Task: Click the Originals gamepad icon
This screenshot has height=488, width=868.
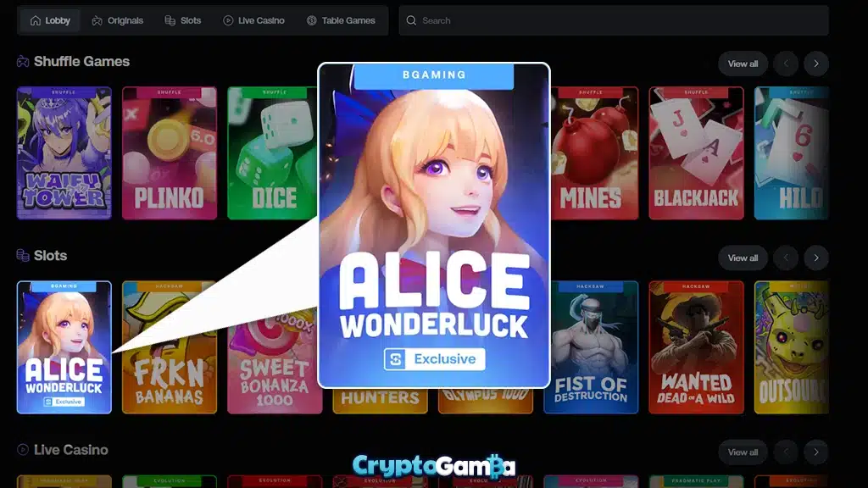Action: (x=97, y=20)
